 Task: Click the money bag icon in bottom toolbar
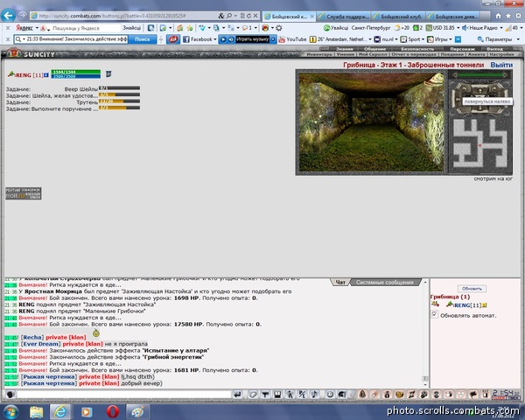click(387, 395)
